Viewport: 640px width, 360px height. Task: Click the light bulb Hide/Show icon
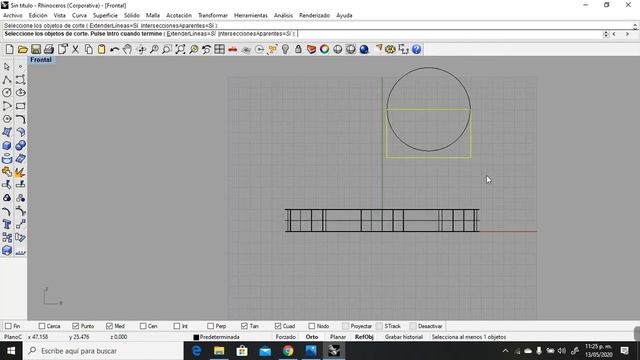285,49
